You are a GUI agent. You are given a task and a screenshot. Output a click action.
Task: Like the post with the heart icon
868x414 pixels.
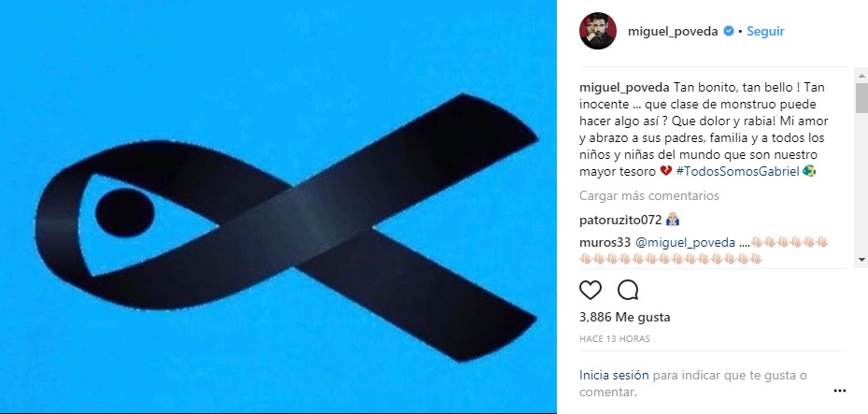(591, 290)
